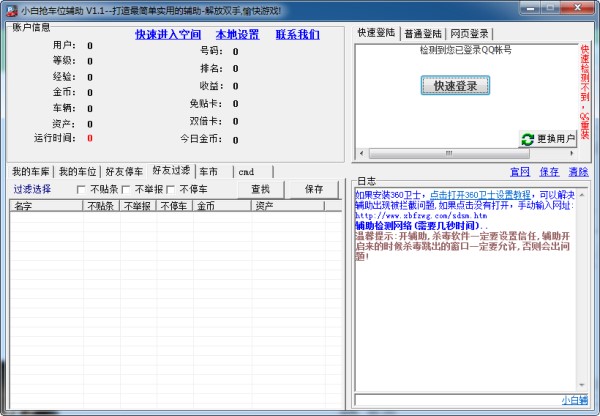Click the 小白辅 link at bottom right
Screen dimensions: 600x416
[x=574, y=400]
